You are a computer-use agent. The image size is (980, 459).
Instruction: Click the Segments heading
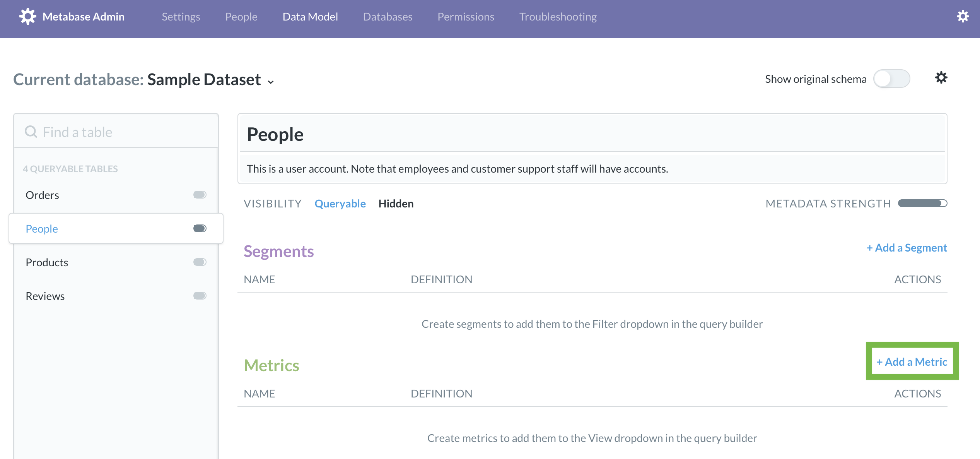(278, 251)
